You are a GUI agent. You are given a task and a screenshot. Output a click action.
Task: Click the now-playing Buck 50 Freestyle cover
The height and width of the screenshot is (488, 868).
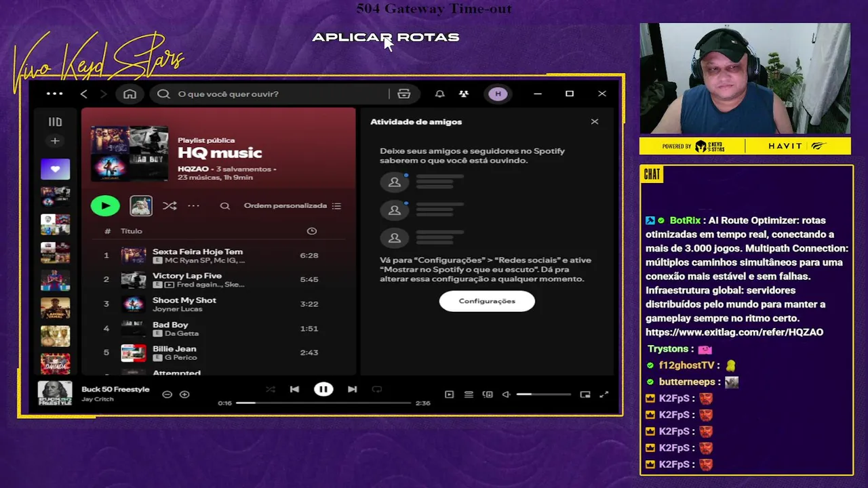[55, 394]
